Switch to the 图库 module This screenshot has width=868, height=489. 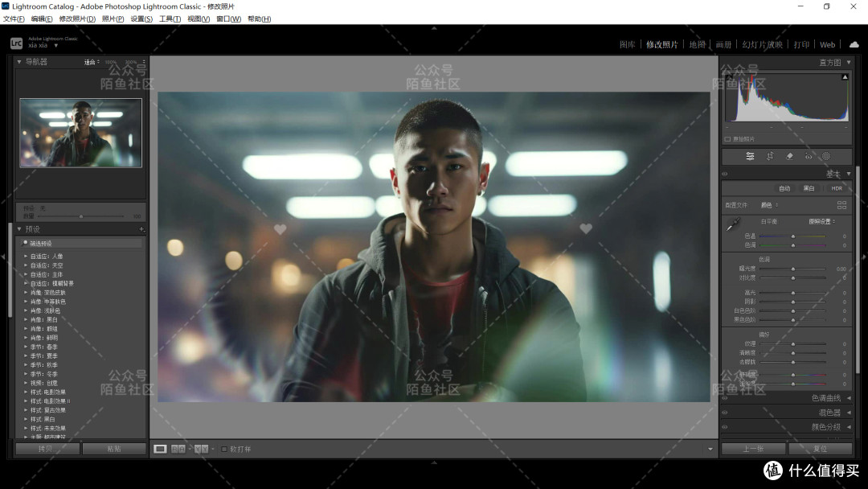(x=627, y=44)
